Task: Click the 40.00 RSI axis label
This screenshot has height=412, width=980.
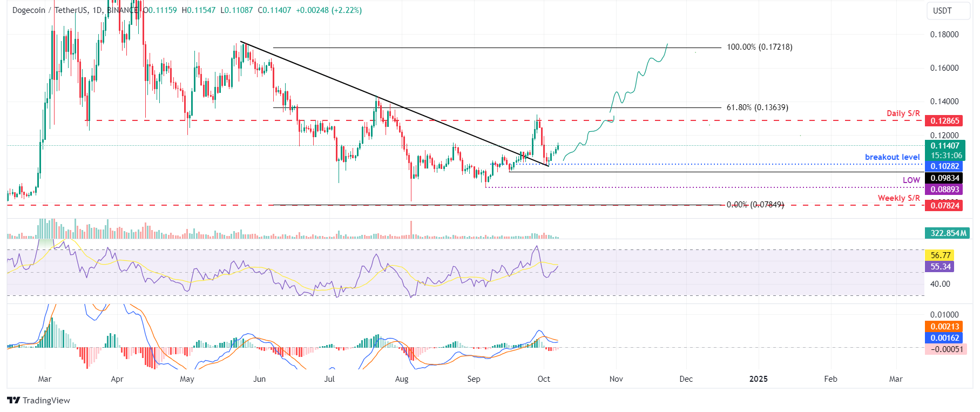Action: (x=940, y=284)
